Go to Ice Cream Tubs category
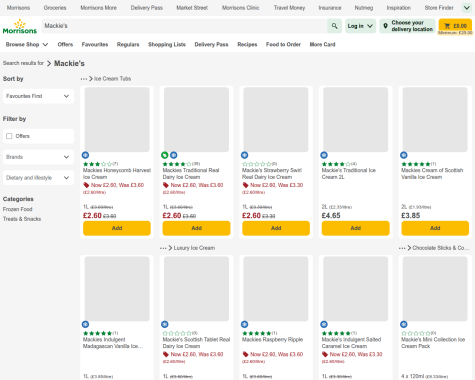This screenshot has height=380, width=475. [x=113, y=79]
